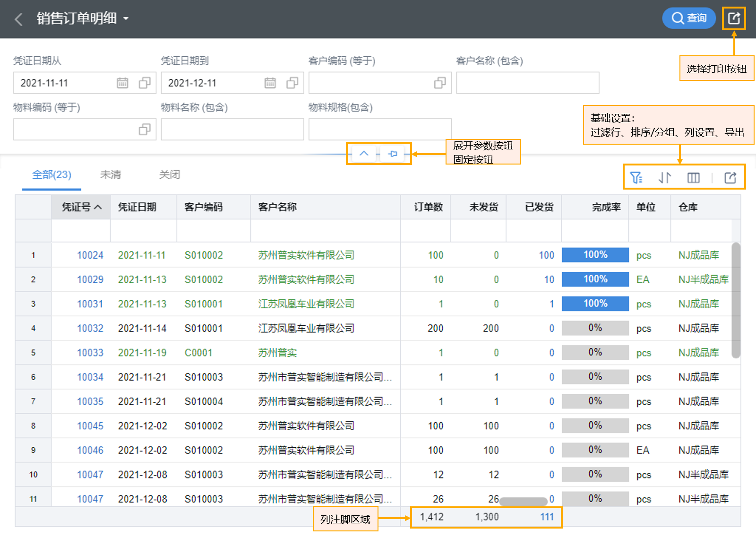Click the 查询 search button
The image size is (756, 538).
pyautogui.click(x=689, y=18)
